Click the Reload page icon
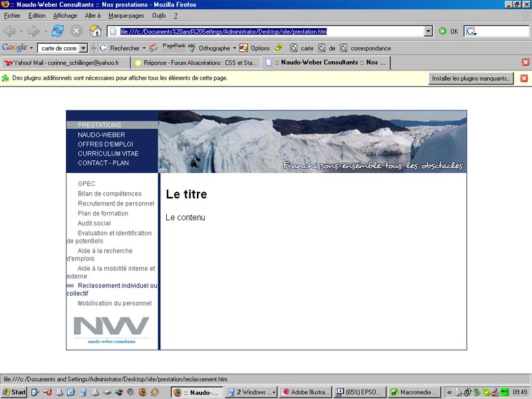The image size is (532, 399). click(x=58, y=31)
